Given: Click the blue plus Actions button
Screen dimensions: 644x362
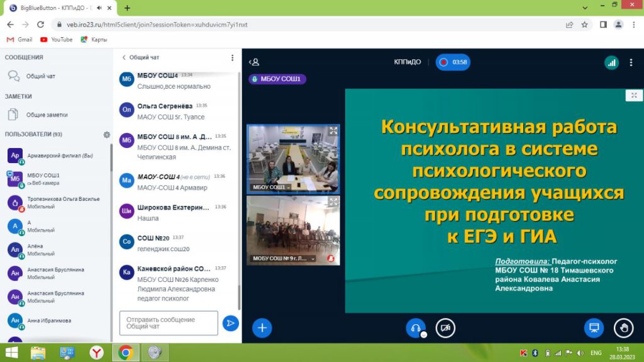Looking at the screenshot, I should point(262,327).
